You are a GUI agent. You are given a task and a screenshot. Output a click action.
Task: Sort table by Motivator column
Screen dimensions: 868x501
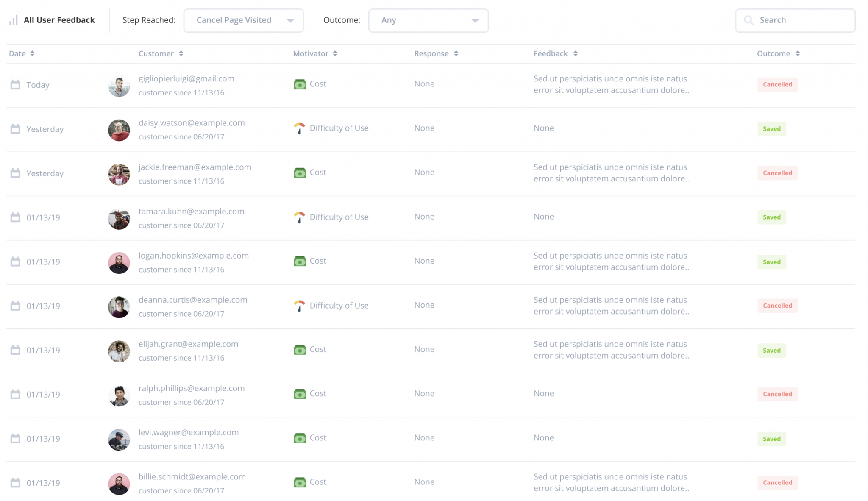[315, 53]
